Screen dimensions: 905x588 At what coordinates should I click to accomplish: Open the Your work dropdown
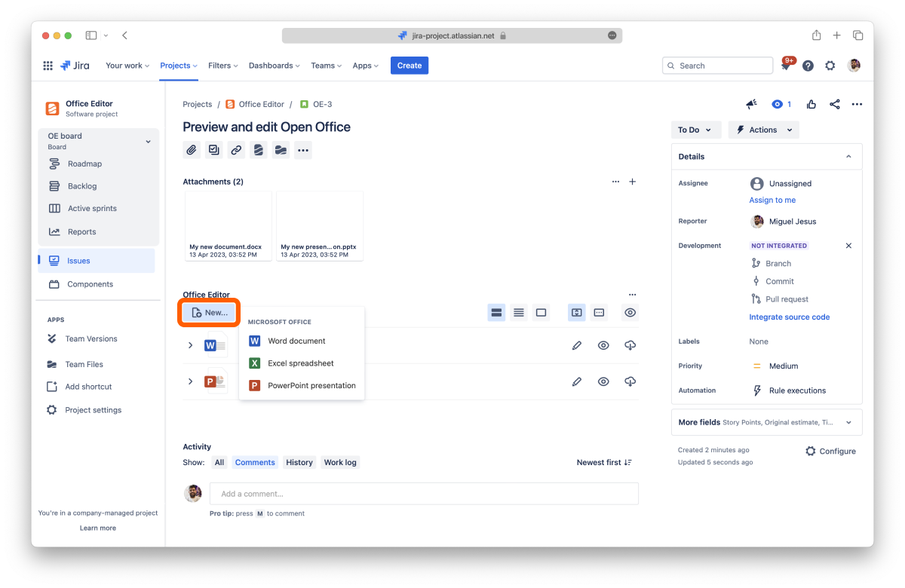[127, 66]
